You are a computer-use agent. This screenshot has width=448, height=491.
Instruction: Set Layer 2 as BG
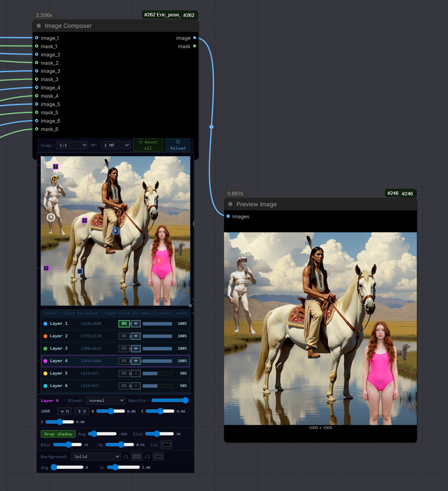click(124, 336)
